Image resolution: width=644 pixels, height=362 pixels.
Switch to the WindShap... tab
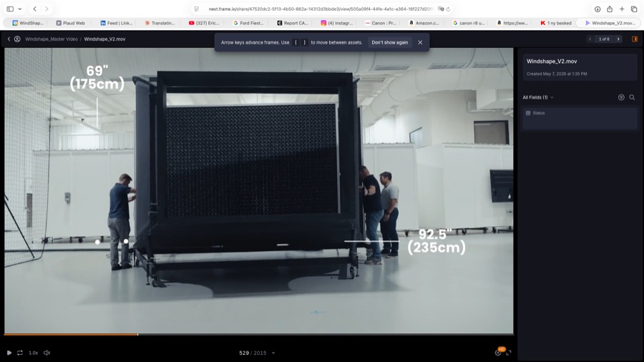[28, 23]
